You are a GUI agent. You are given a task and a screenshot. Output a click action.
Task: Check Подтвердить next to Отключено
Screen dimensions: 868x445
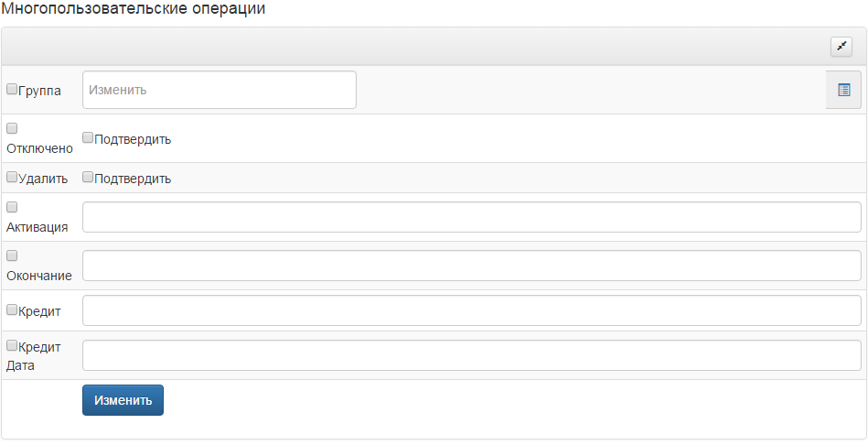(88, 137)
